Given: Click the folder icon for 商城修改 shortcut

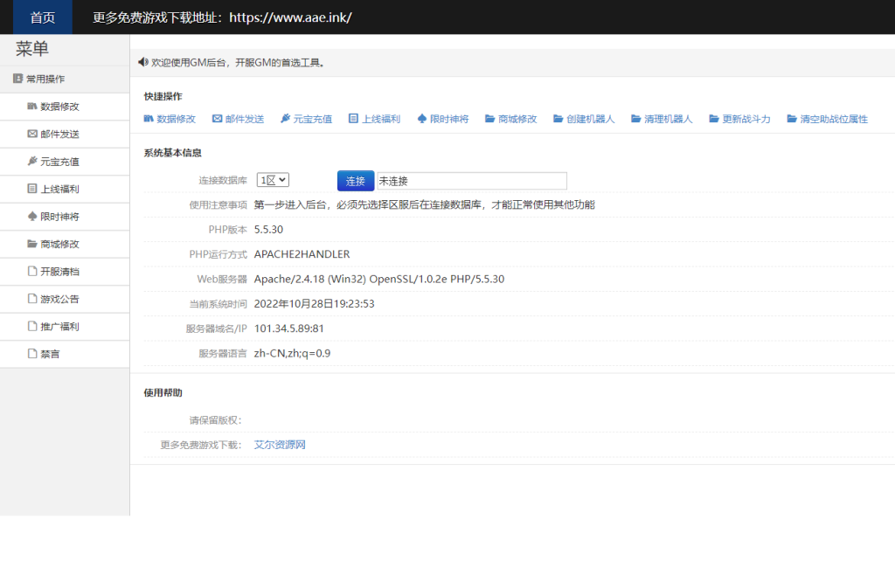Looking at the screenshot, I should pos(490,119).
